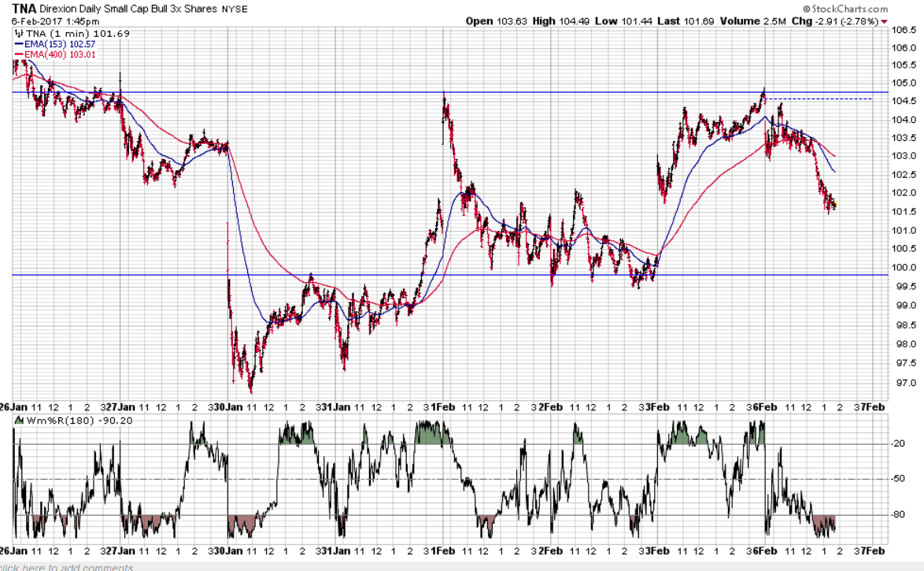924x571 pixels.
Task: Click the 102.0 price axis label
Action: [x=904, y=193]
